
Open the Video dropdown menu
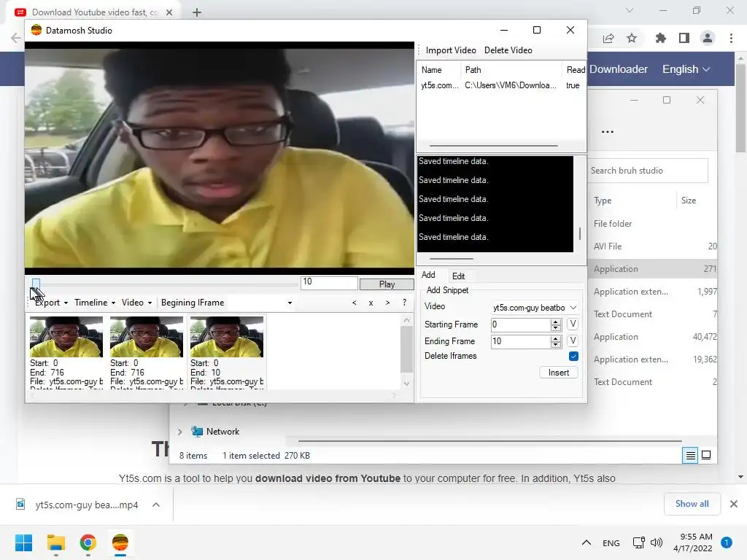coord(136,303)
